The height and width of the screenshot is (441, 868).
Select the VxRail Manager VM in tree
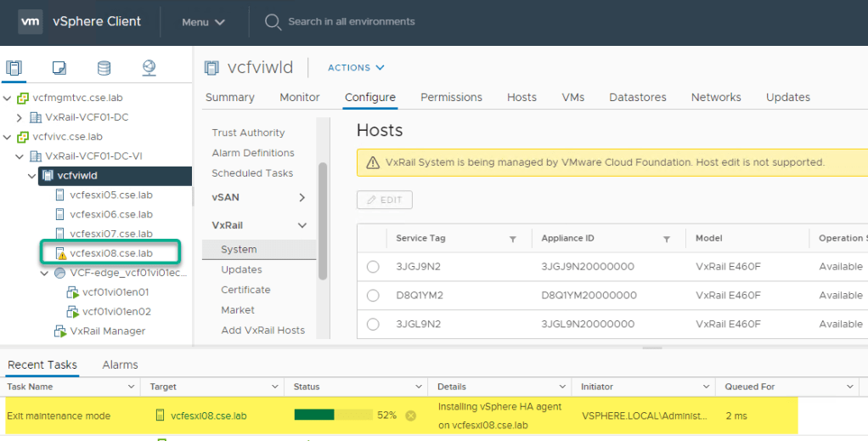point(107,331)
